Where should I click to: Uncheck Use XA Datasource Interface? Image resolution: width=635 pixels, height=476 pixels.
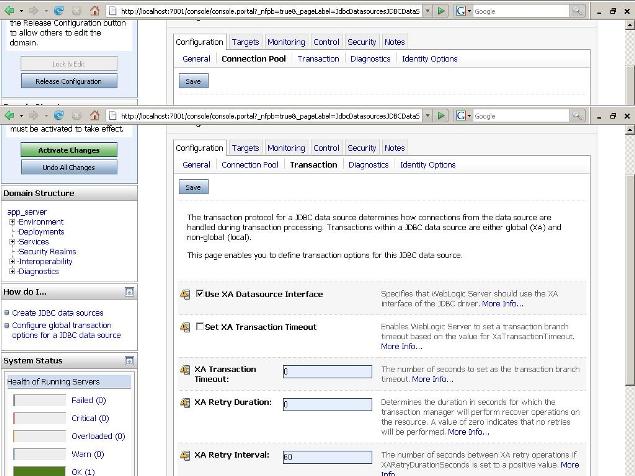198,295
